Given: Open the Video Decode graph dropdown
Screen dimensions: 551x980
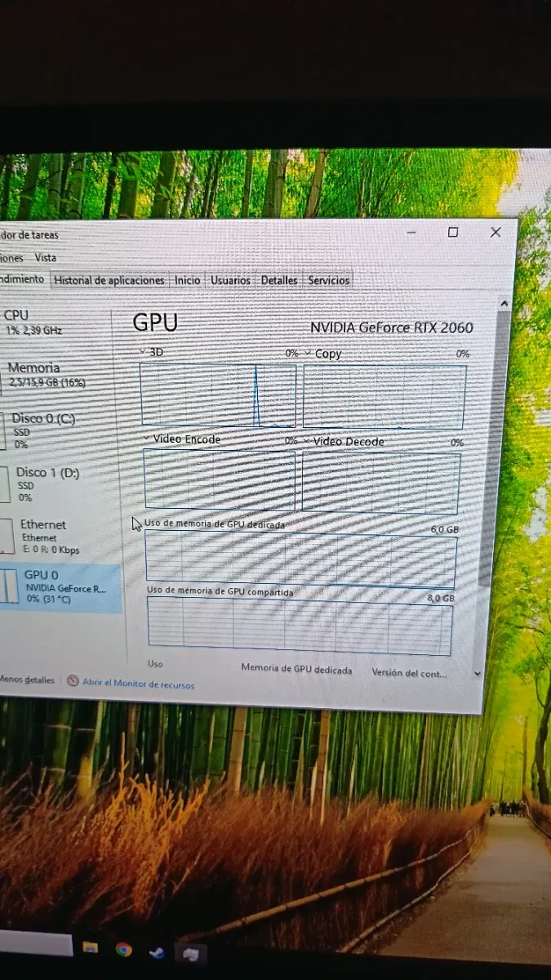Looking at the screenshot, I should [x=308, y=441].
